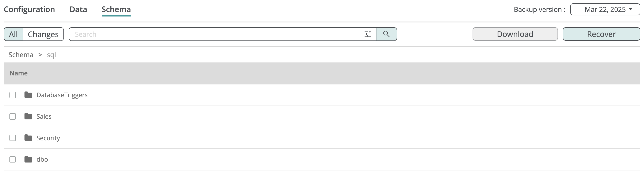This screenshot has height=179, width=644.
Task: Open search filter options icon
Action: pyautogui.click(x=367, y=34)
